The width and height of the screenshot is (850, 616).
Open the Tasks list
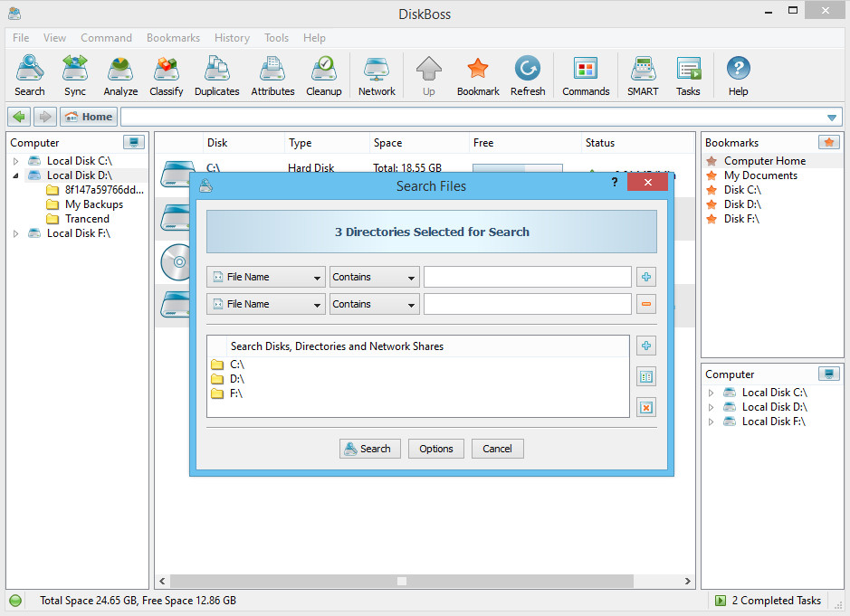pos(688,76)
